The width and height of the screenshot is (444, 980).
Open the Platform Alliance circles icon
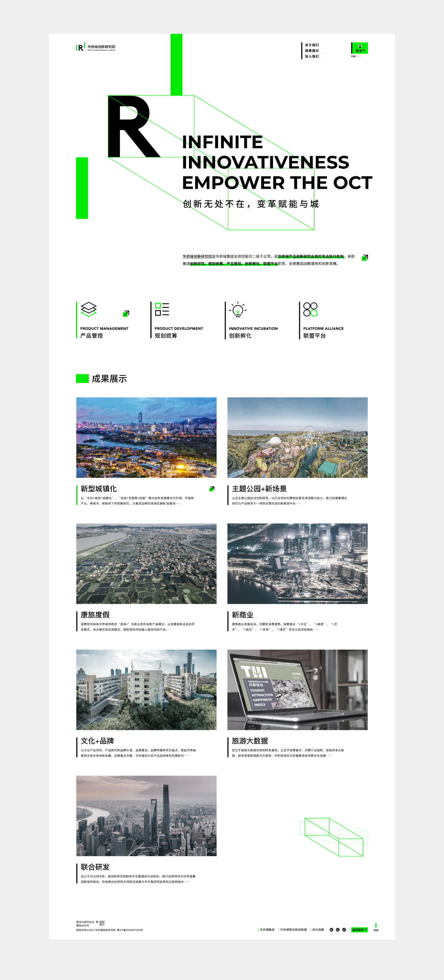310,309
